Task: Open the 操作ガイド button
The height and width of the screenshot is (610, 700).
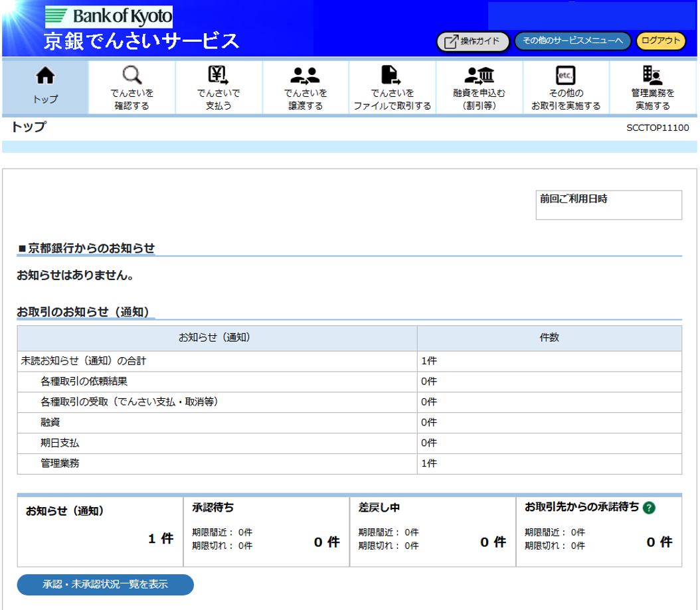Action: pos(472,41)
